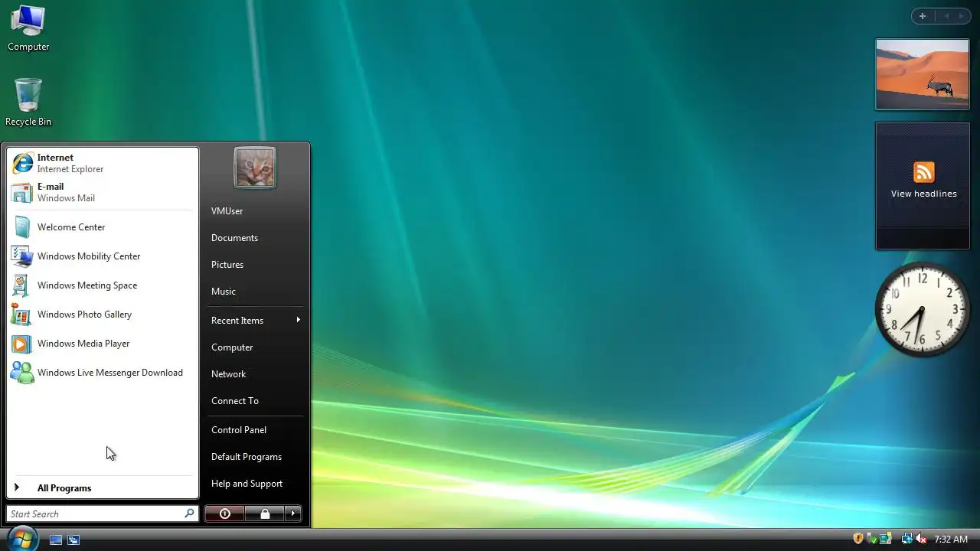Viewport: 980px width, 551px height.
Task: Launch Welcome Center
Action: [x=102, y=227]
